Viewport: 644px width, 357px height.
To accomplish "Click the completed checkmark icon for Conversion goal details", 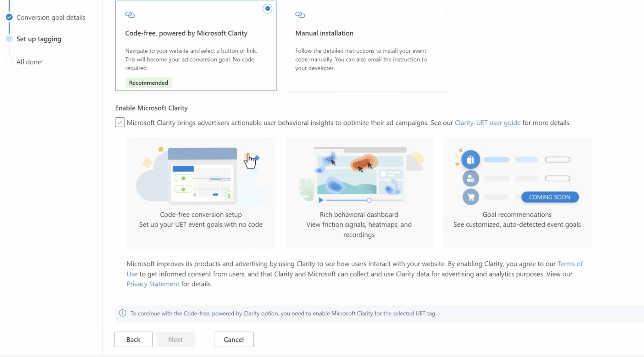I will [x=9, y=17].
